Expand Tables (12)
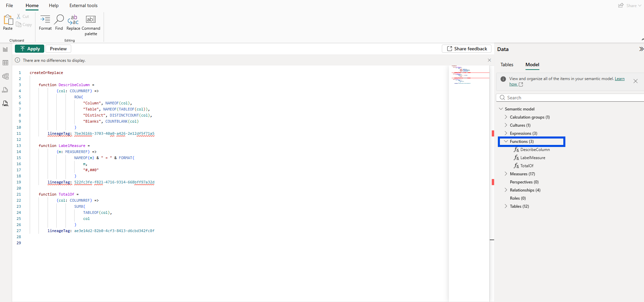This screenshot has height=302, width=644. click(x=506, y=206)
